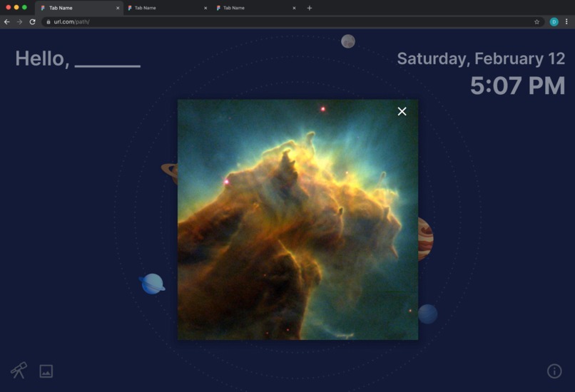This screenshot has width=575, height=392.
Task: Switch to the second Tab Name tab
Action: tap(167, 8)
